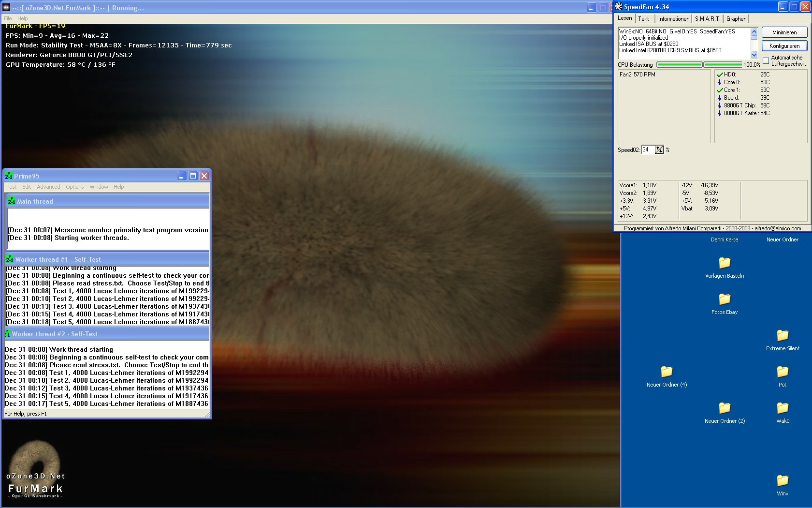Open the Window menu in Prime95
The image size is (812, 508).
click(99, 187)
